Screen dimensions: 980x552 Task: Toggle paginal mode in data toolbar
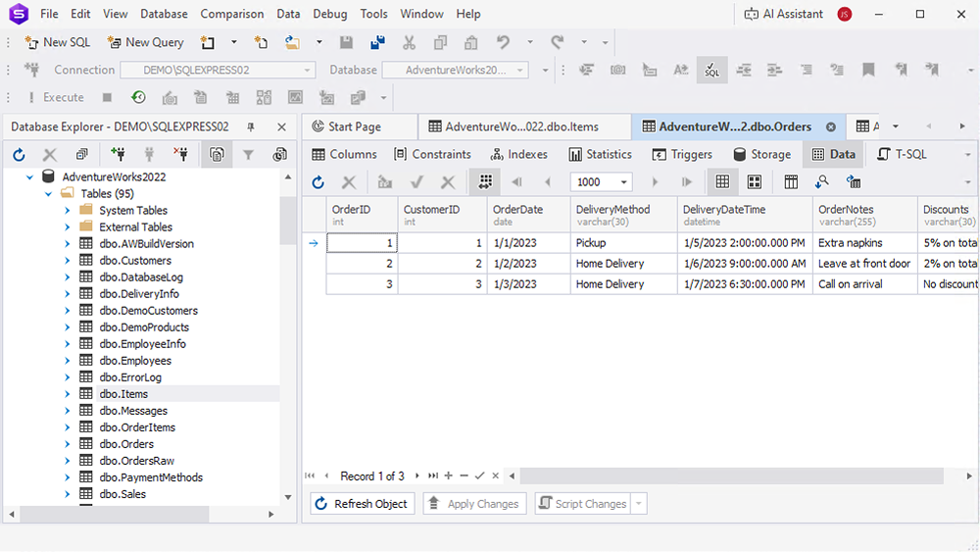coord(483,182)
